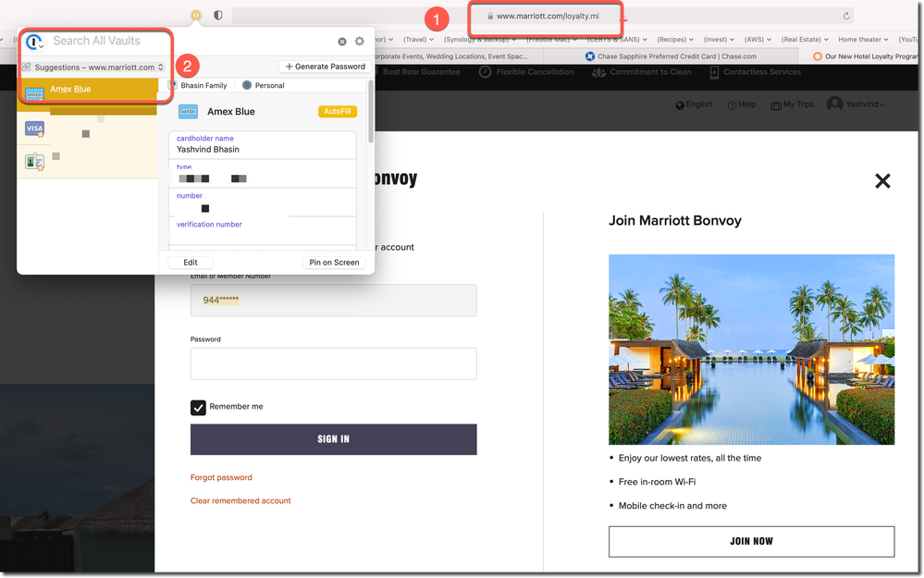924x578 pixels.
Task: Reload the page with the refresh icon
Action: pos(846,16)
